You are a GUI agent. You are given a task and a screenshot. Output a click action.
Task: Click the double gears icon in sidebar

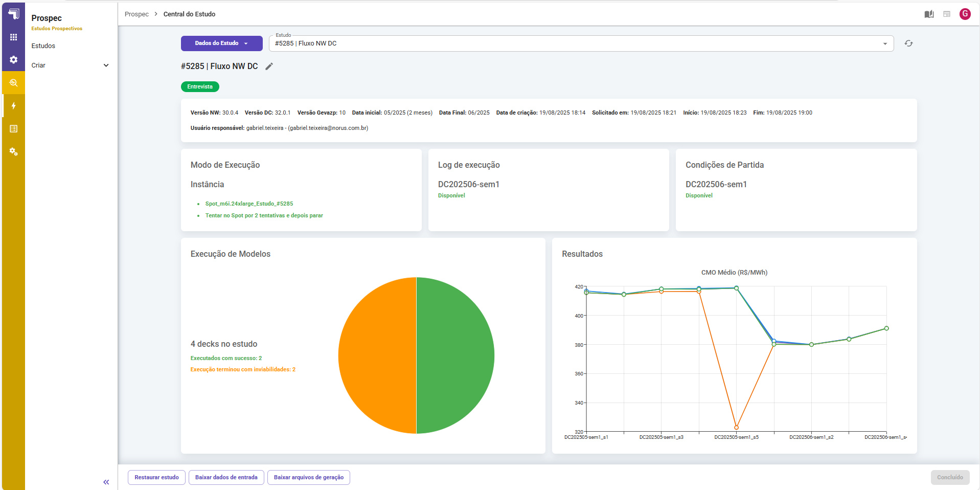[13, 152]
